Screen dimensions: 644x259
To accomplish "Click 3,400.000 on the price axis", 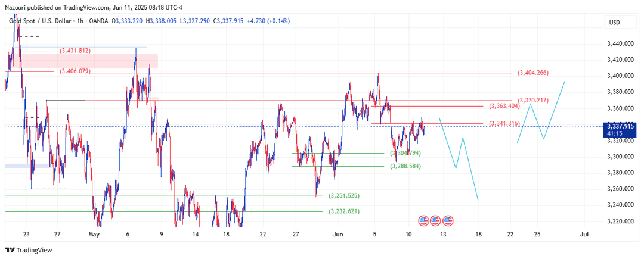I will (x=620, y=76).
